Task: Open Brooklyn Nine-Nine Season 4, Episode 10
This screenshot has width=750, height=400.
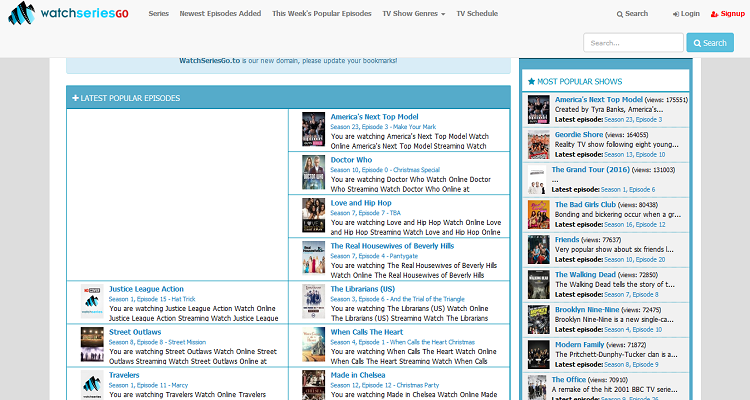Action: (633, 329)
